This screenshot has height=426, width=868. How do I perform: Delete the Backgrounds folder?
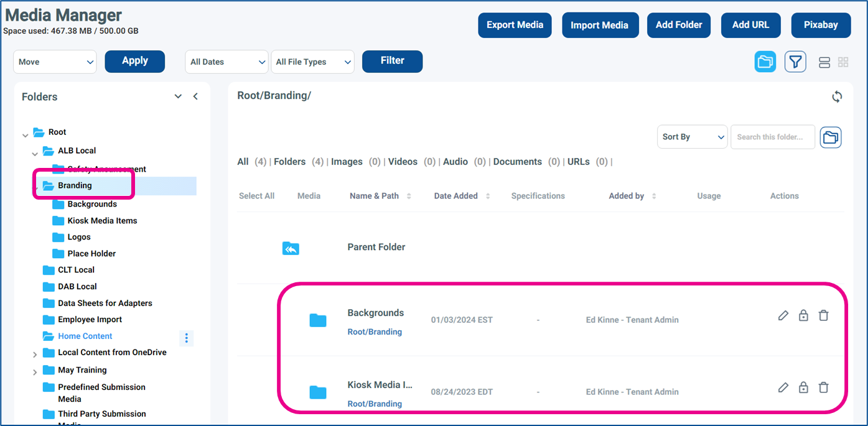[x=823, y=315]
